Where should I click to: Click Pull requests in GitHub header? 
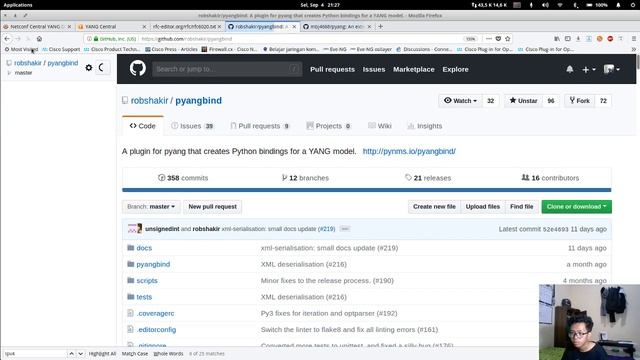[x=332, y=69]
